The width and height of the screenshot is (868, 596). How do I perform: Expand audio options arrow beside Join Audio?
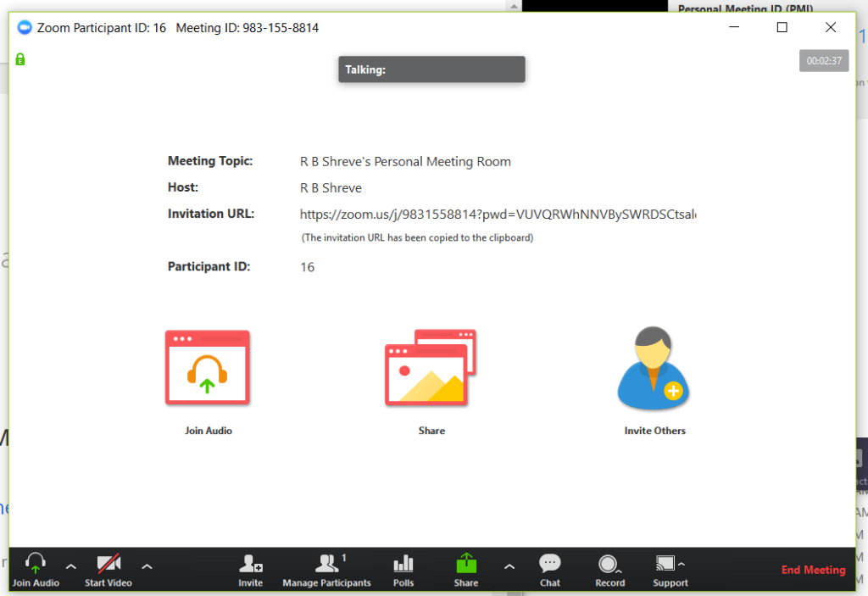[71, 566]
